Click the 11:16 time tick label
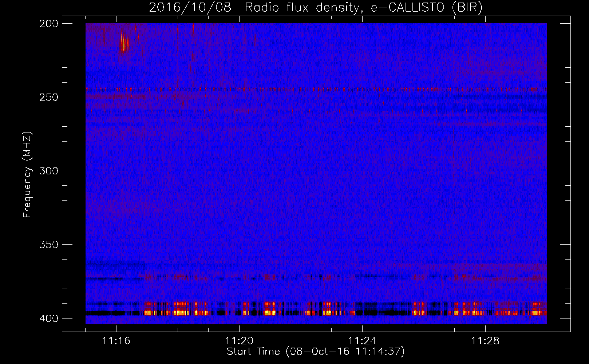Screen dimensions: 589x364 click(116, 341)
